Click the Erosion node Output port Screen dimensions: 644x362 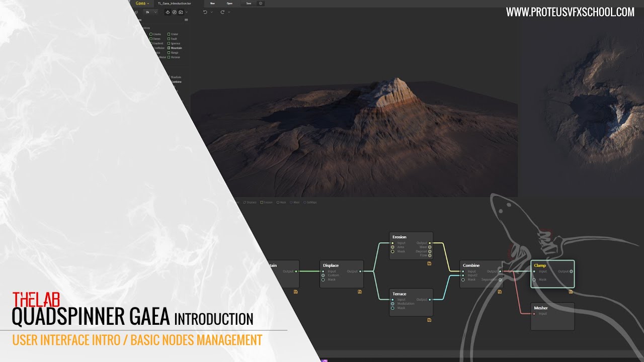point(430,243)
